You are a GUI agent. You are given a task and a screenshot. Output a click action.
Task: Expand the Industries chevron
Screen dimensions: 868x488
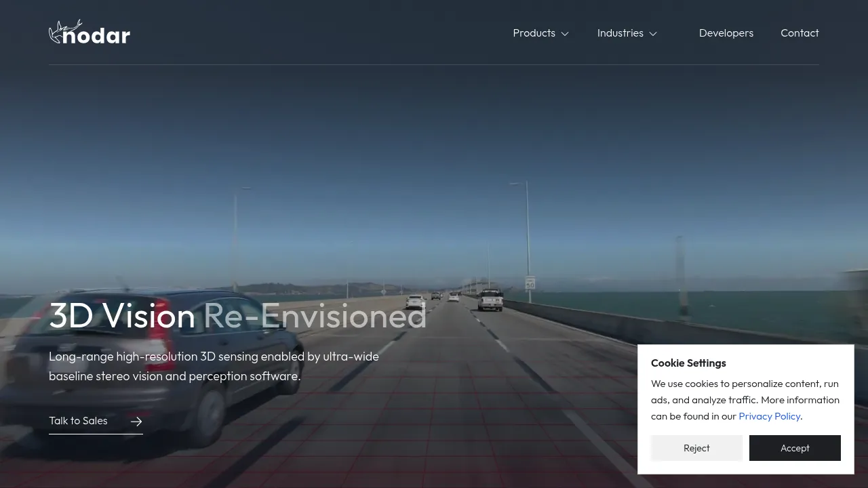click(653, 34)
